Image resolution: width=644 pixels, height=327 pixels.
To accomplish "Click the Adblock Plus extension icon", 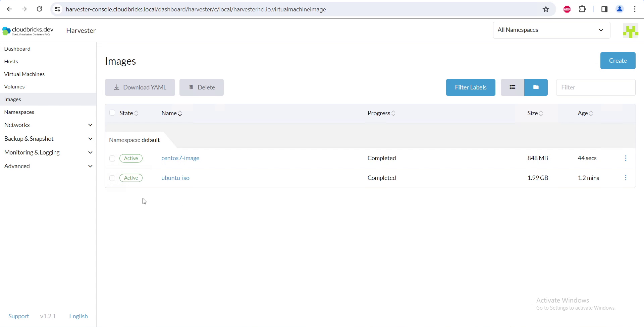I will click(x=567, y=9).
